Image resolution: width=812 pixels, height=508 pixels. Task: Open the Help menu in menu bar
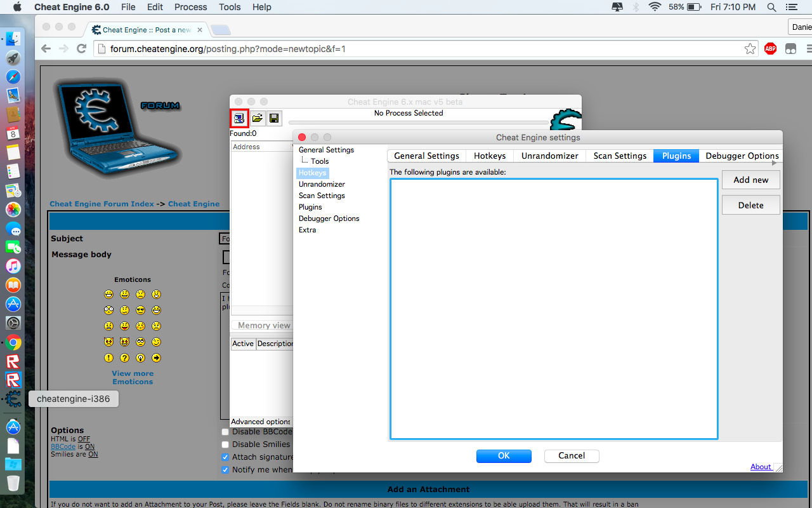(261, 7)
